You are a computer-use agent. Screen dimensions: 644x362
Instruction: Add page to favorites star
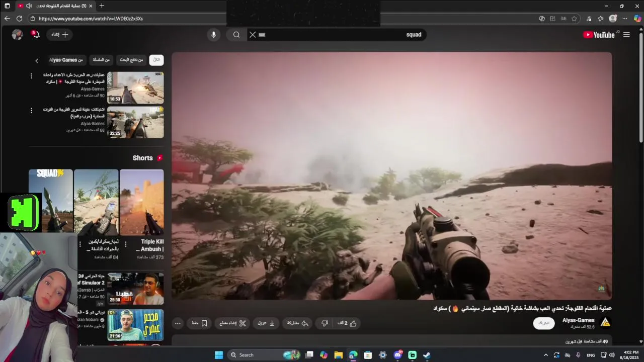point(574,19)
